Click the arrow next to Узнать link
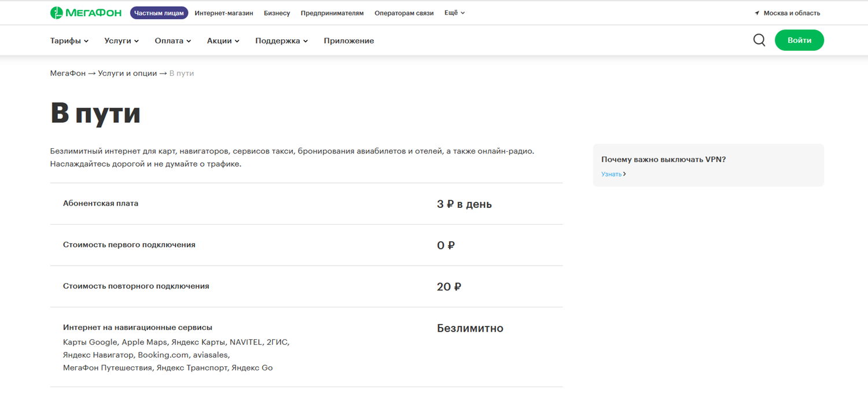 (x=624, y=174)
